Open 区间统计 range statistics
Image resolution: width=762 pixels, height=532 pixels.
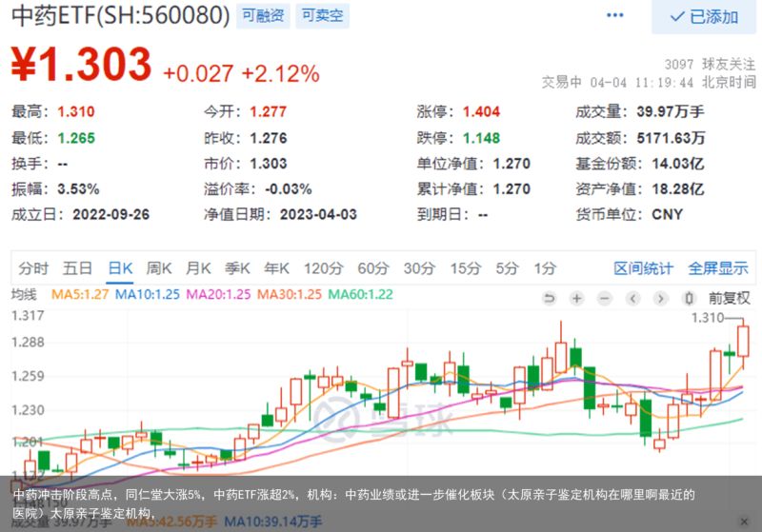pyautogui.click(x=644, y=268)
